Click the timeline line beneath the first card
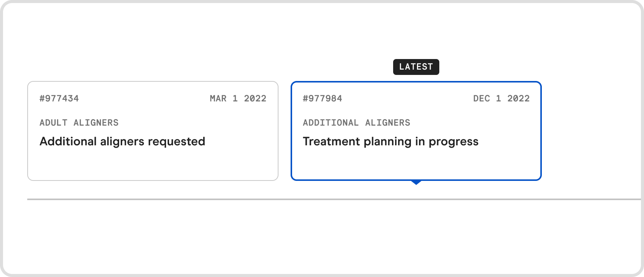Image resolution: width=644 pixels, height=277 pixels. coord(153,199)
